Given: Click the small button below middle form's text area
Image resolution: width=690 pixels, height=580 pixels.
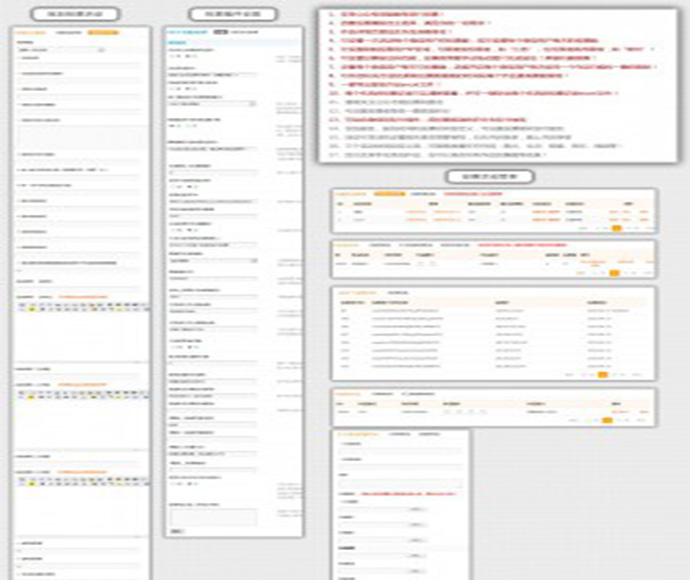Looking at the screenshot, I should tap(176, 531).
